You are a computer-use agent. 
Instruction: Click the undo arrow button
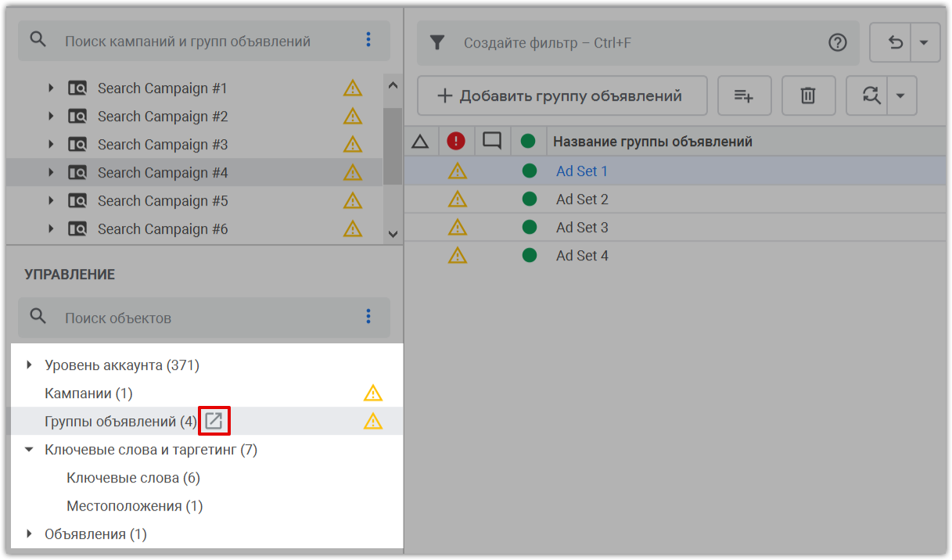(895, 42)
